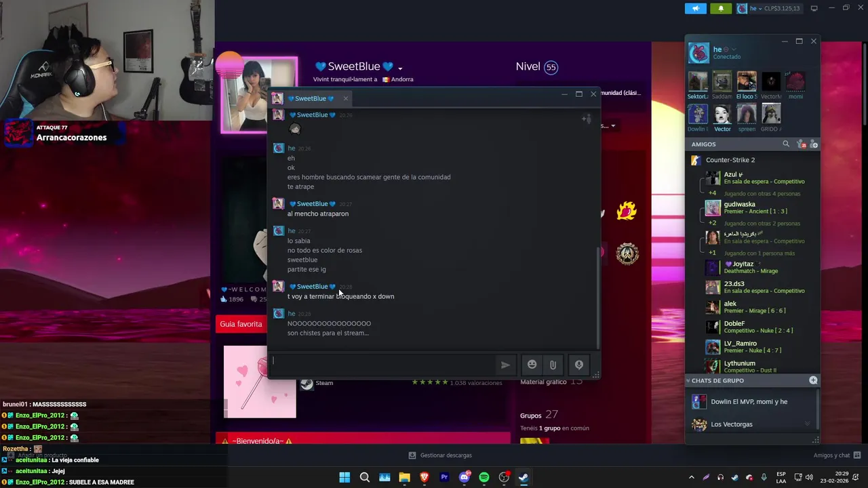Select the SweetBlue chat tab
This screenshot has width=868, height=488.
pos(311,98)
